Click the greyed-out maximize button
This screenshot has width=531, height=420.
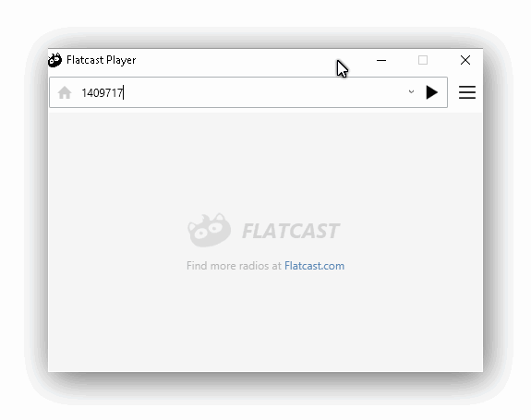[423, 60]
